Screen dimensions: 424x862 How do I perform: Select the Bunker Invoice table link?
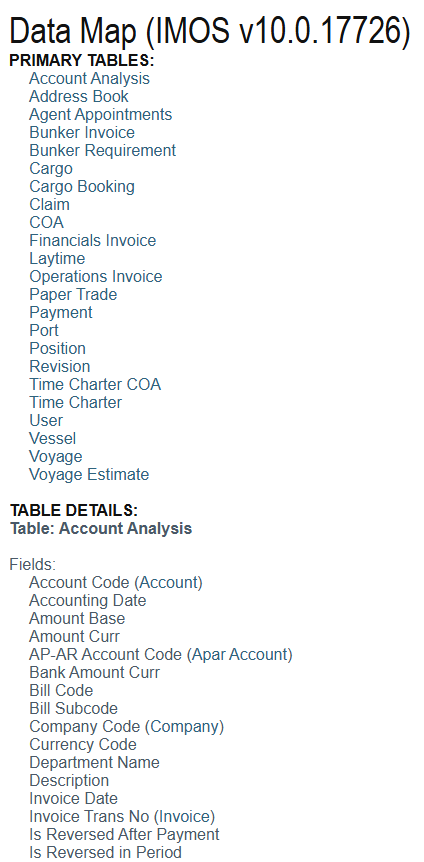point(82,132)
